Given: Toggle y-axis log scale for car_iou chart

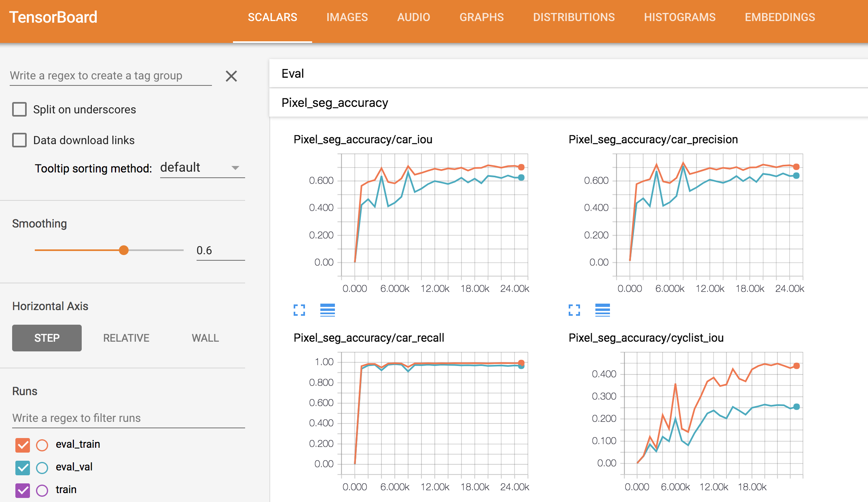Looking at the screenshot, I should [x=327, y=310].
